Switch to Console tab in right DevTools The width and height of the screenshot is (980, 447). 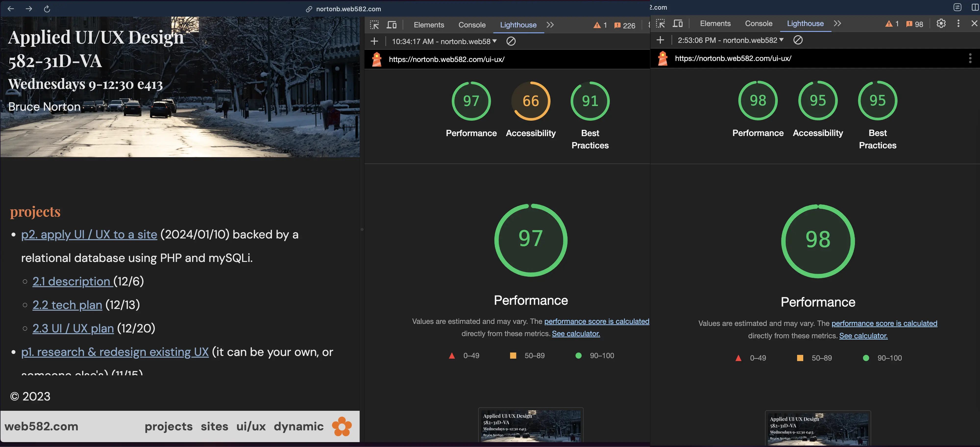coord(758,24)
